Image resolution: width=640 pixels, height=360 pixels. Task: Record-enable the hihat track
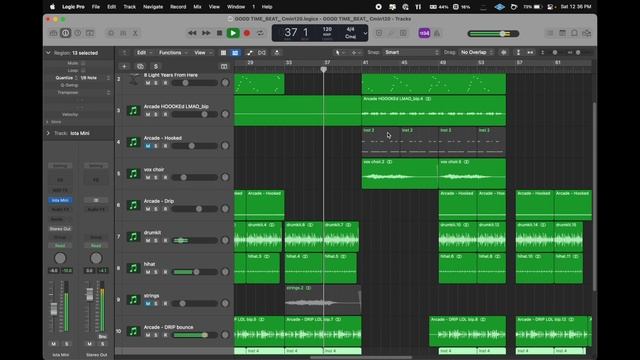pyautogui.click(x=165, y=272)
